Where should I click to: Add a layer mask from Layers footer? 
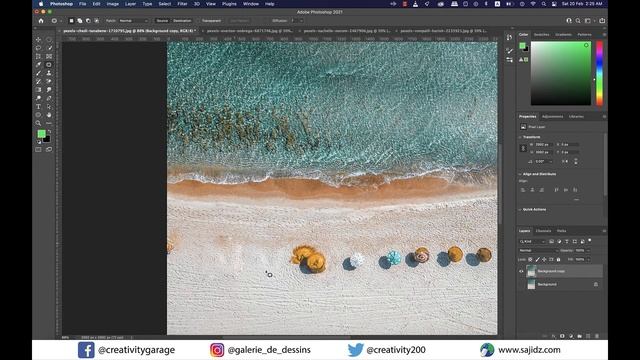pos(562,336)
